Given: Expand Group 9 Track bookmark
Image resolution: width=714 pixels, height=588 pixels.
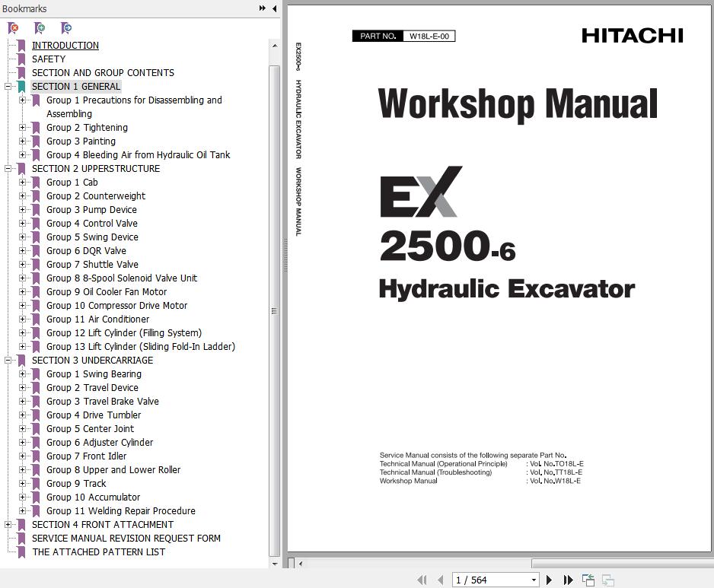Looking at the screenshot, I should coord(22,483).
